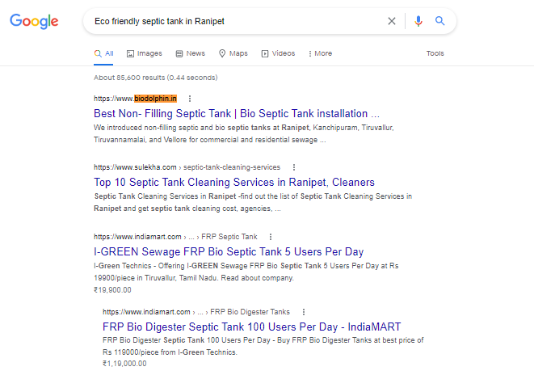
Task: Open the Tools filter options
Action: (x=435, y=53)
